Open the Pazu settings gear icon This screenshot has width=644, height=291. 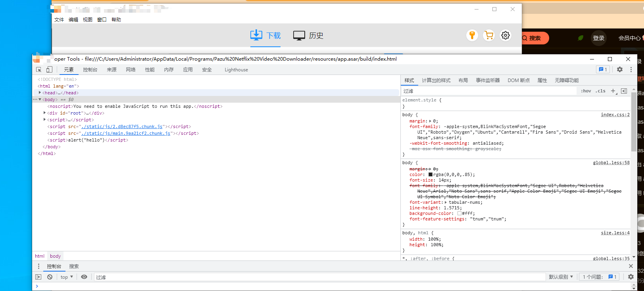[506, 35]
